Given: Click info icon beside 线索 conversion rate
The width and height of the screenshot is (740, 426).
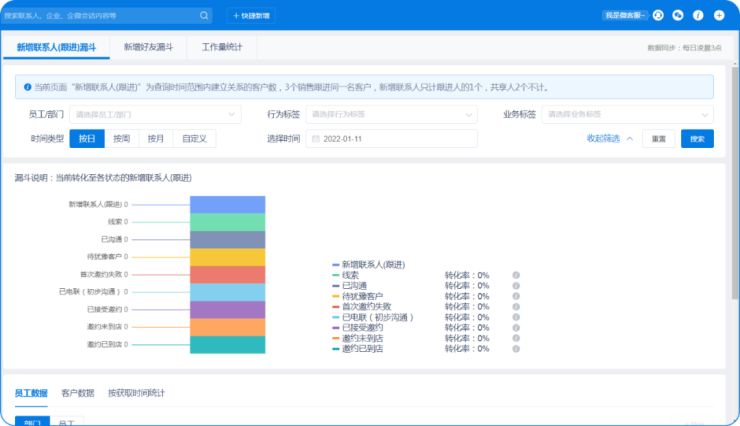Looking at the screenshot, I should pyautogui.click(x=516, y=275).
